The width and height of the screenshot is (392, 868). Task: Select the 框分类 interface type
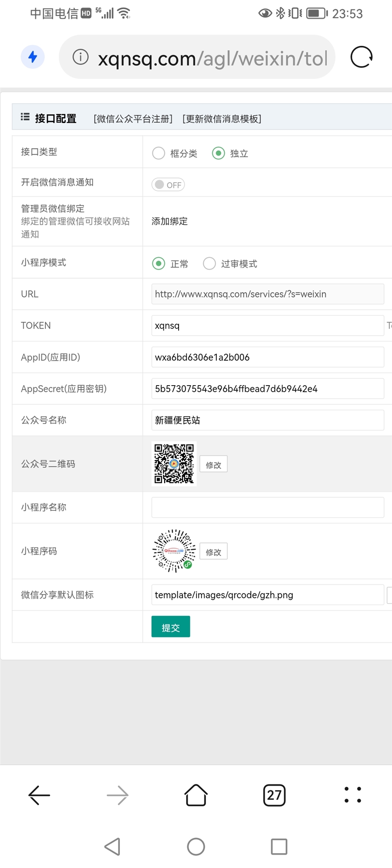coord(159,153)
